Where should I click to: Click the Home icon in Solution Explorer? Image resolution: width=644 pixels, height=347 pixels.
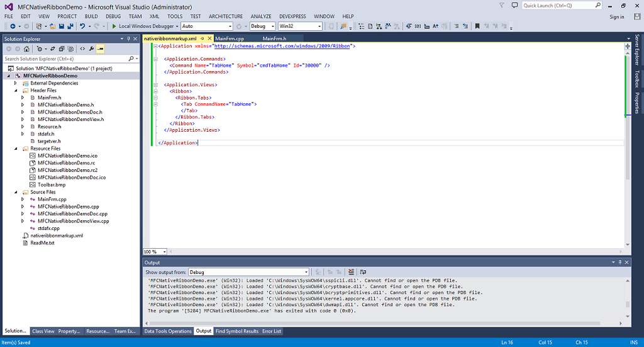click(26, 49)
